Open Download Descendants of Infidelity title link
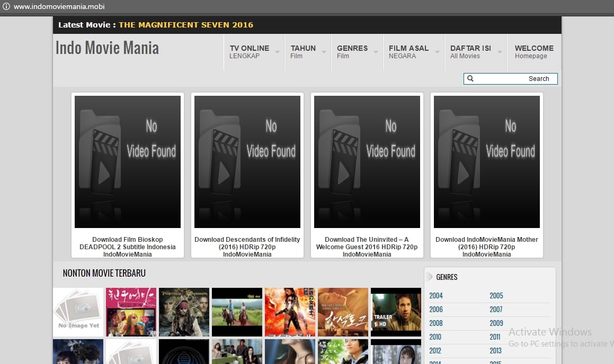Image resolution: width=614 pixels, height=364 pixels. (x=247, y=247)
